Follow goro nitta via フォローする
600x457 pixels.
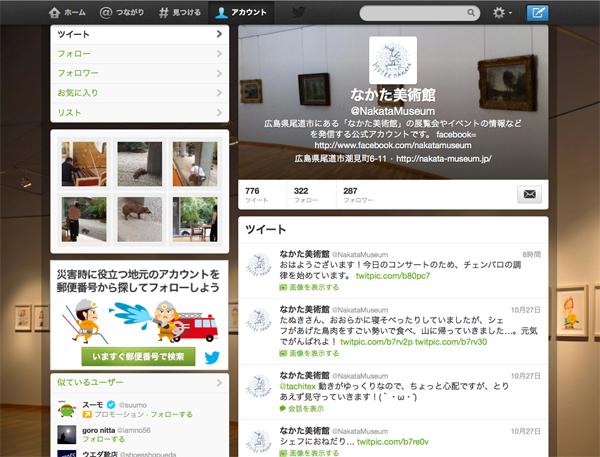click(104, 439)
